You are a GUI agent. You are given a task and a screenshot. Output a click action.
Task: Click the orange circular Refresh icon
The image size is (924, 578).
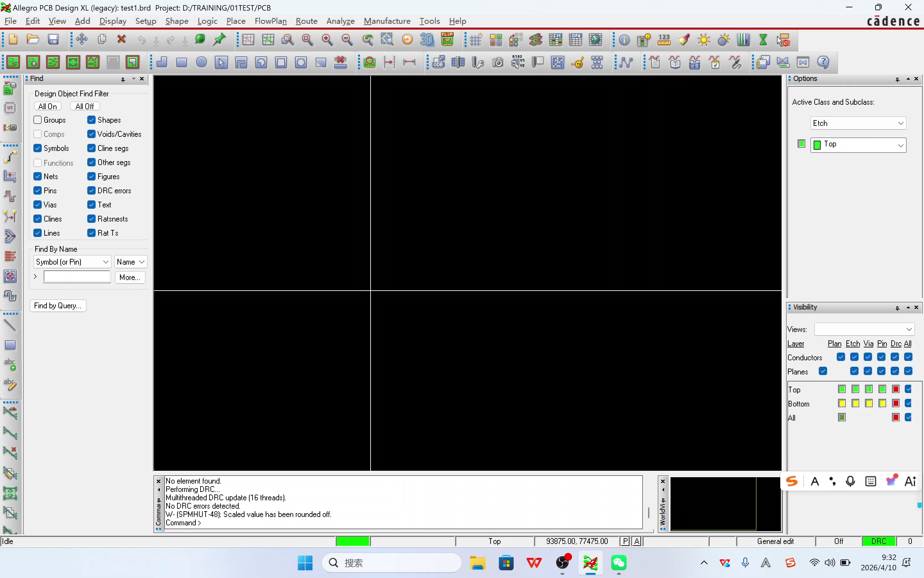407,39
